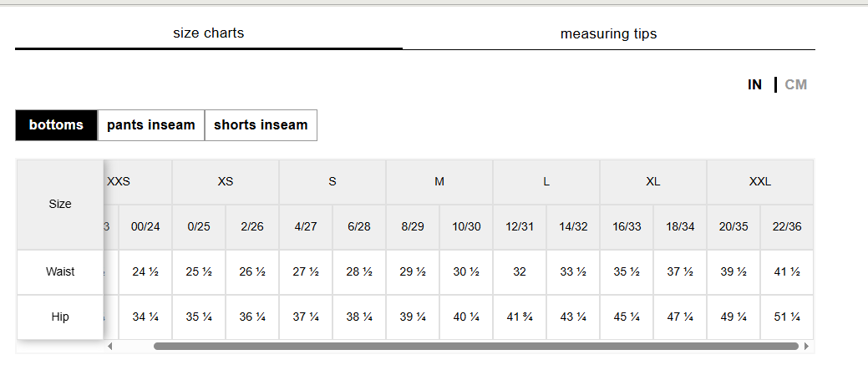Select the 8/29 size cell
868x375 pixels.
pyautogui.click(x=413, y=227)
